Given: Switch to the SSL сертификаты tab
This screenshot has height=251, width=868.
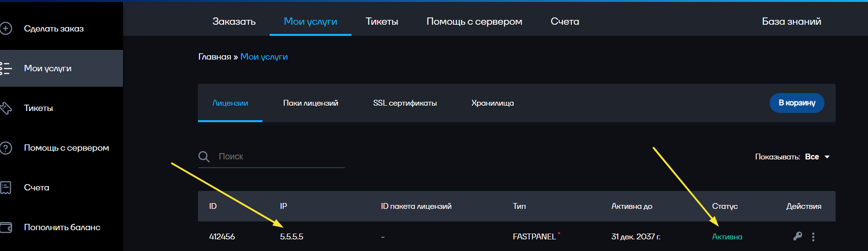Looking at the screenshot, I should [x=405, y=103].
